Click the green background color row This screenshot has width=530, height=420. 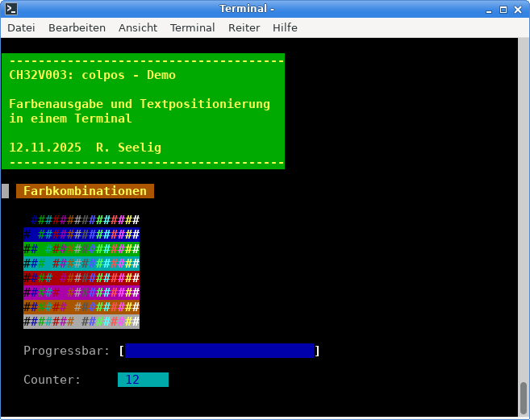[x=81, y=249]
